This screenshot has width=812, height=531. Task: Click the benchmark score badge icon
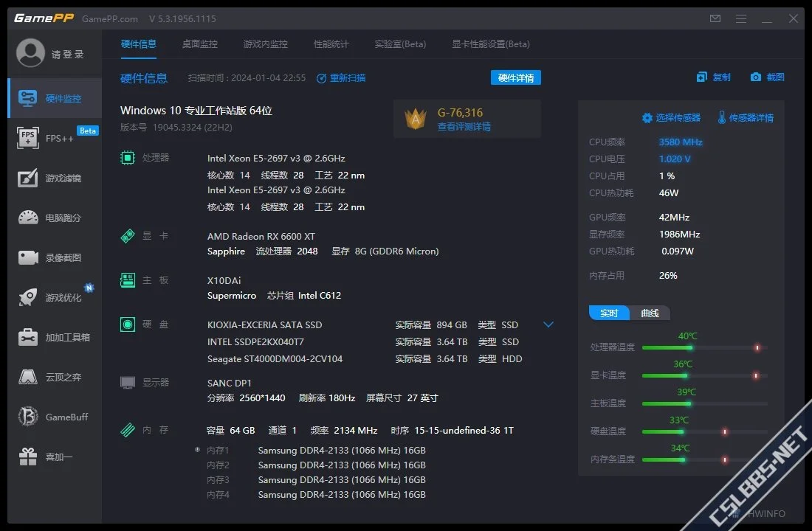[416, 119]
